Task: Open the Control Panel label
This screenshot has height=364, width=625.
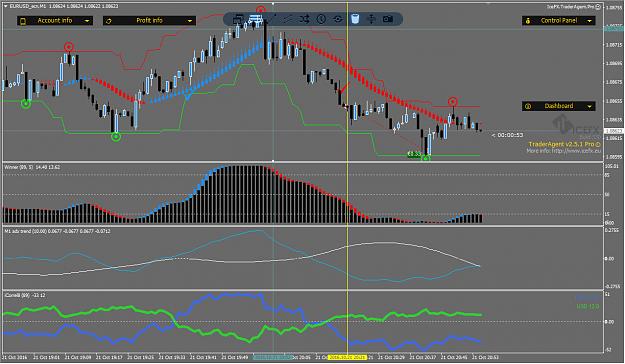Action: tap(559, 20)
